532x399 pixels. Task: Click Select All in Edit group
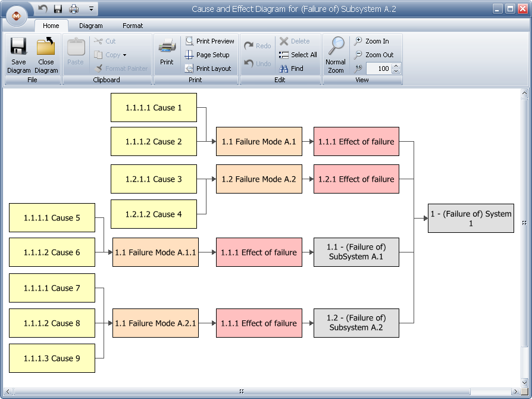[x=298, y=55]
